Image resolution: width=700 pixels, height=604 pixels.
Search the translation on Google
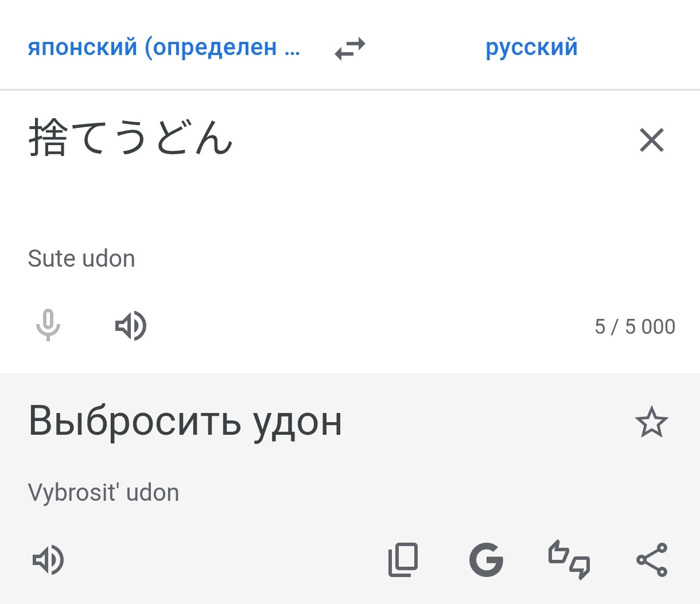pos(486,560)
